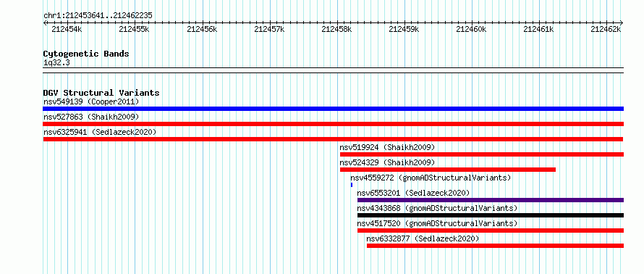Open the nsv4517520 gnomAD label

437,223
